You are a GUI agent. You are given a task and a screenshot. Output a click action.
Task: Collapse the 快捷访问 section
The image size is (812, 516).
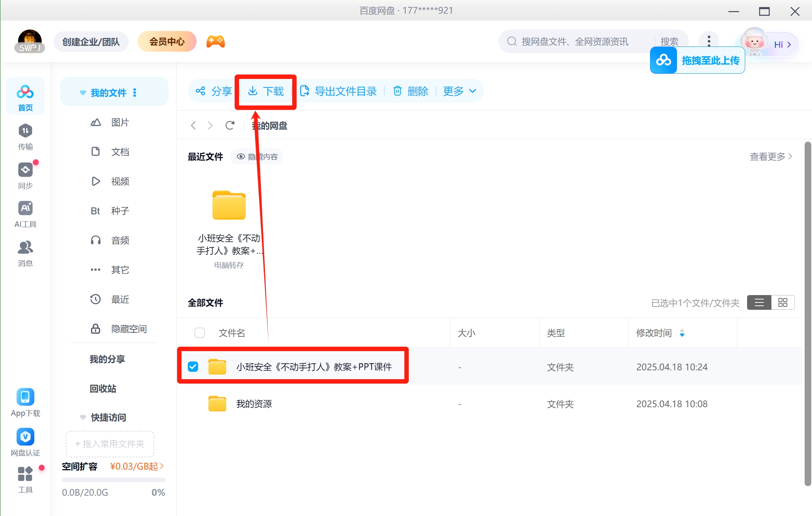(83, 417)
